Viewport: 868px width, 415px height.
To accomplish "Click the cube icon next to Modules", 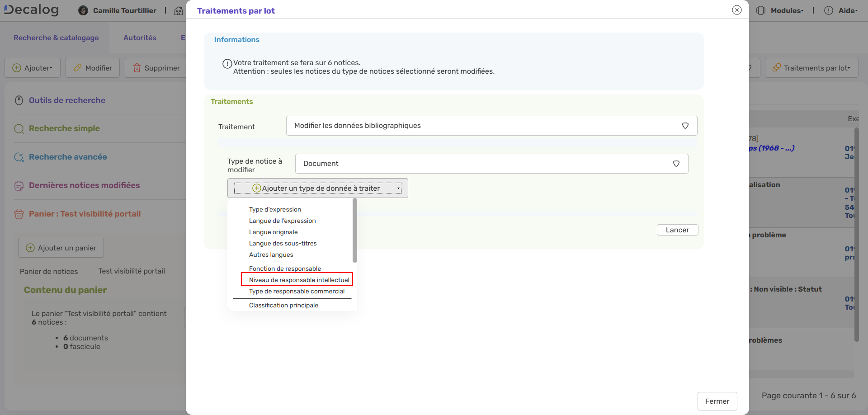I will [761, 10].
